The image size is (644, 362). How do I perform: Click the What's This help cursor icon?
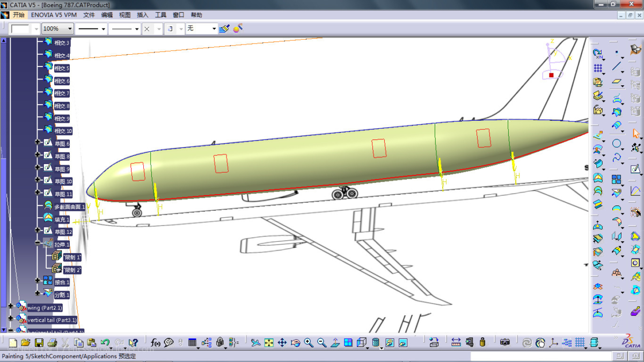pyautogui.click(x=134, y=343)
